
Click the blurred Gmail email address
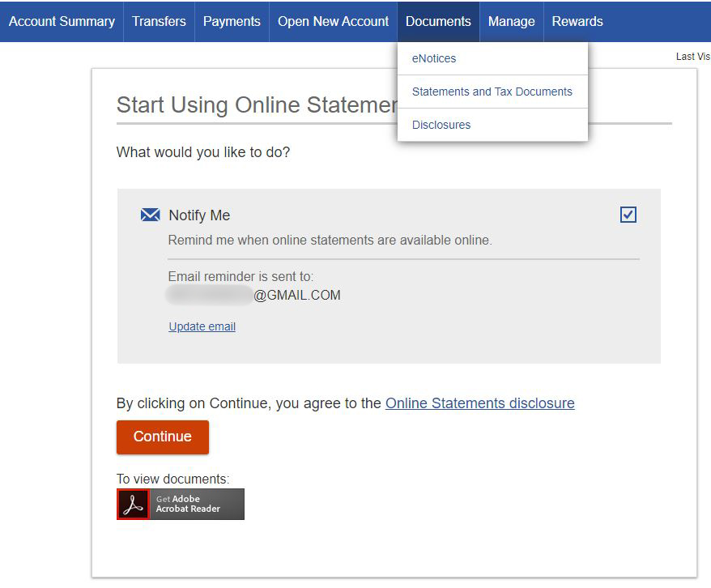(254, 295)
